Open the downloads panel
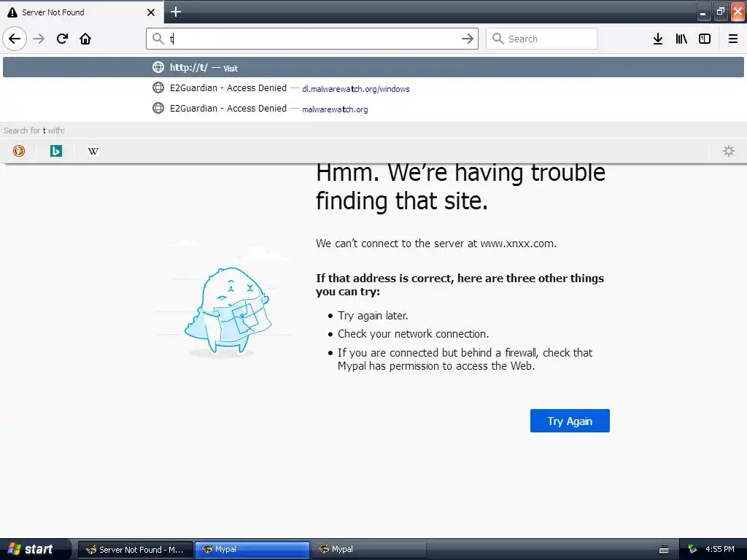 (x=658, y=39)
